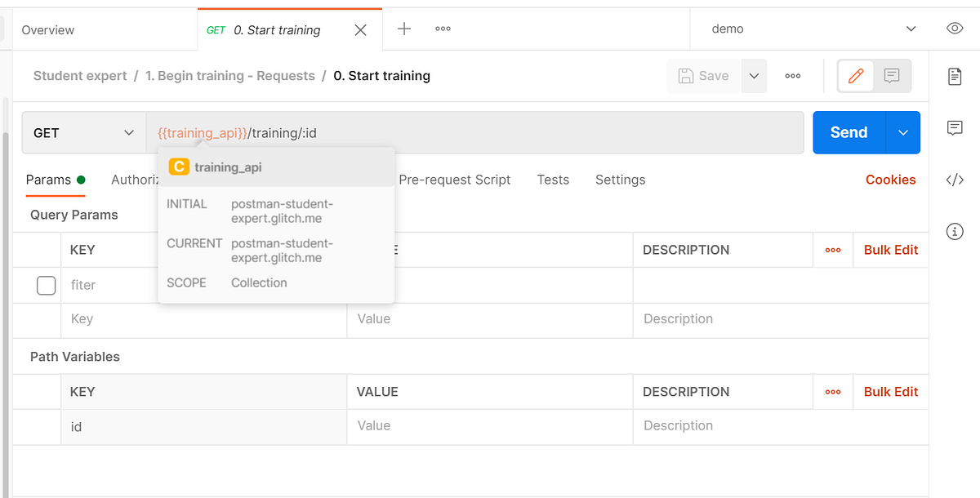Switch to build mode pencil icon
This screenshot has width=980, height=498.
(x=856, y=76)
